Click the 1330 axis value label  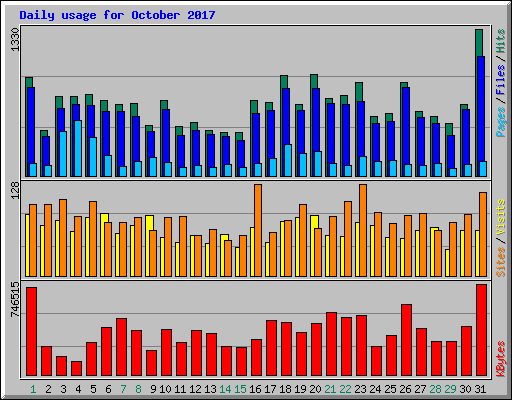coord(15,39)
